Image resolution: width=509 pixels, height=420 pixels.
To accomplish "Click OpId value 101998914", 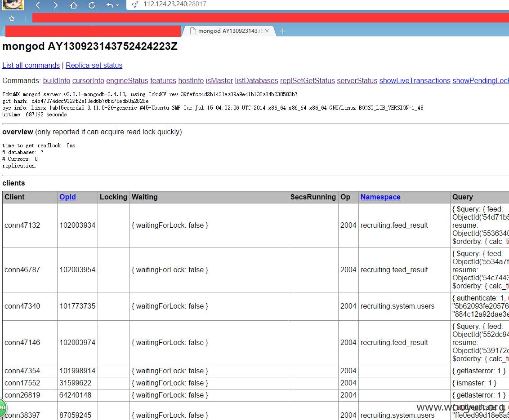I will pyautogui.click(x=77, y=371).
